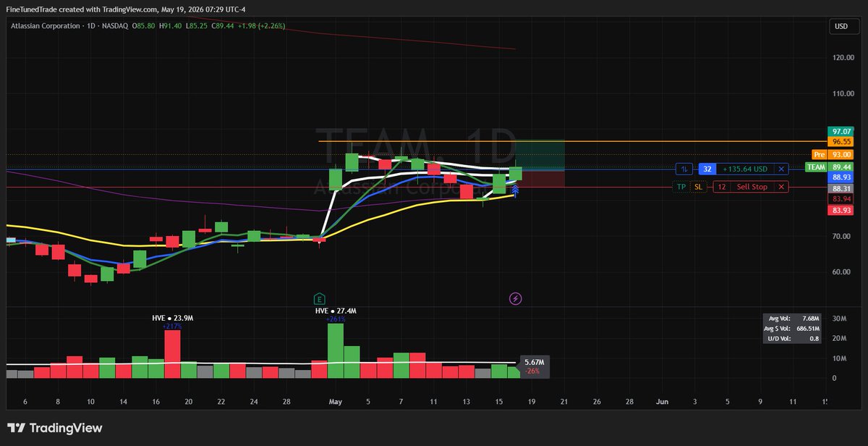Click the 97.07 green price tag
The image size is (868, 446).
click(x=841, y=131)
